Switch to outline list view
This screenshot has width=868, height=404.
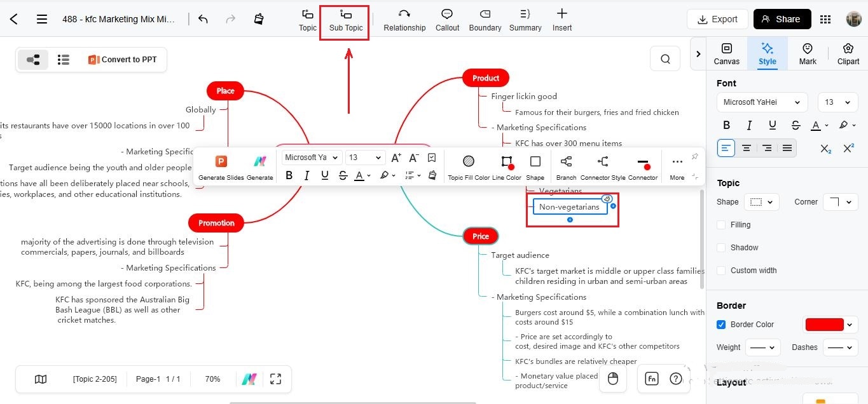[x=63, y=60]
